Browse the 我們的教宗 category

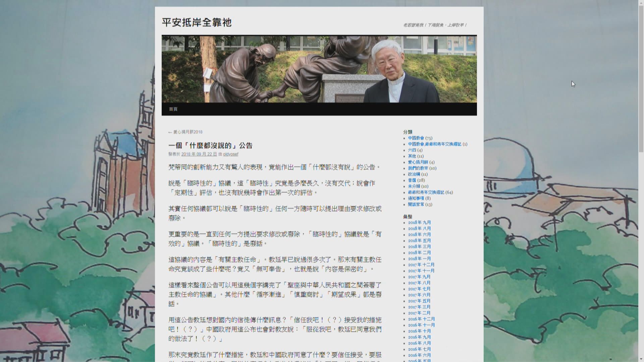click(418, 168)
